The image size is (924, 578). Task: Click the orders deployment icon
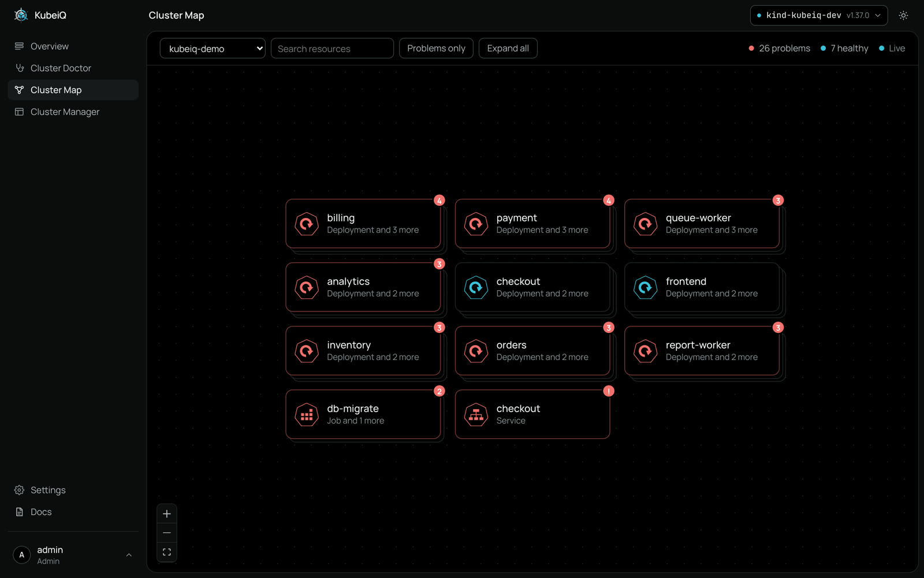pos(476,351)
